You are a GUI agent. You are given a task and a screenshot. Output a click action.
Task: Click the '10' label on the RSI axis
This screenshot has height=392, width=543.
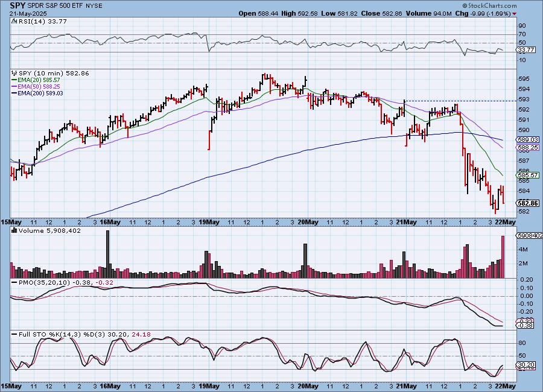(x=522, y=60)
